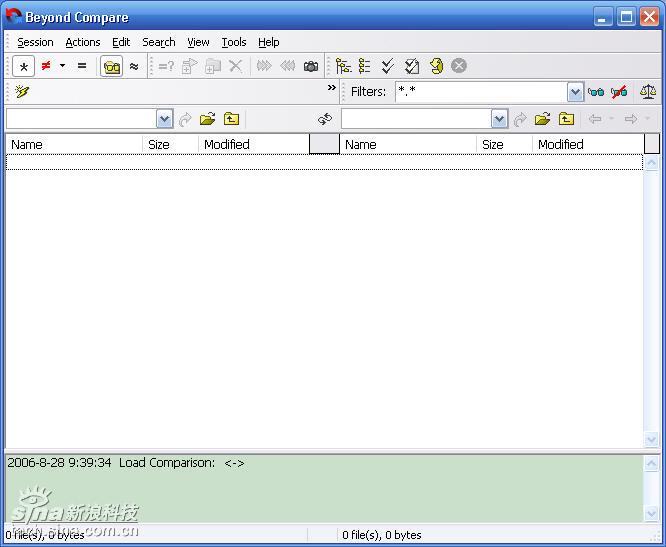666x547 pixels.
Task: Toggle the Show All asterisk button
Action: 23,66
